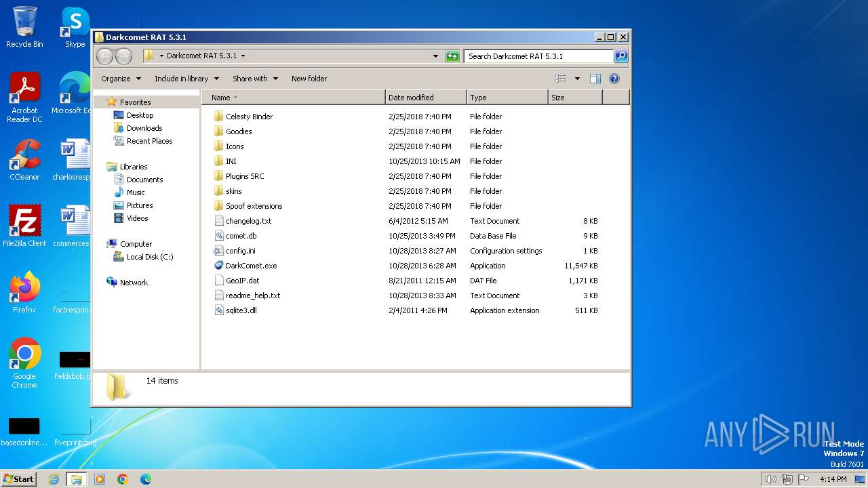Open Desktop in navigation pane
868x488 pixels.
[140, 115]
